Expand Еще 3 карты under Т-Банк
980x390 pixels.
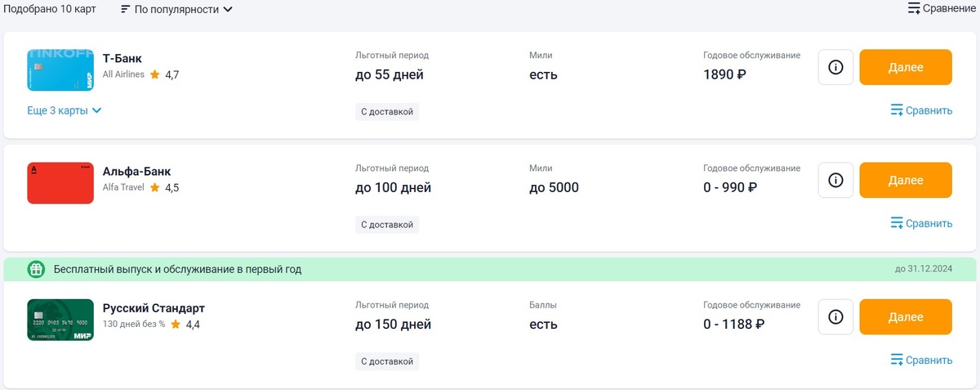pos(65,110)
